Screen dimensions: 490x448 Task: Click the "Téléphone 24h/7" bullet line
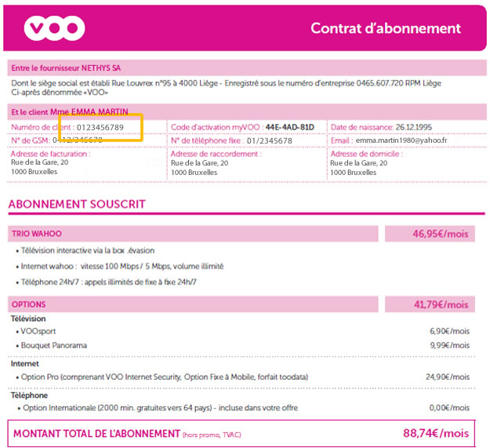coord(109,282)
